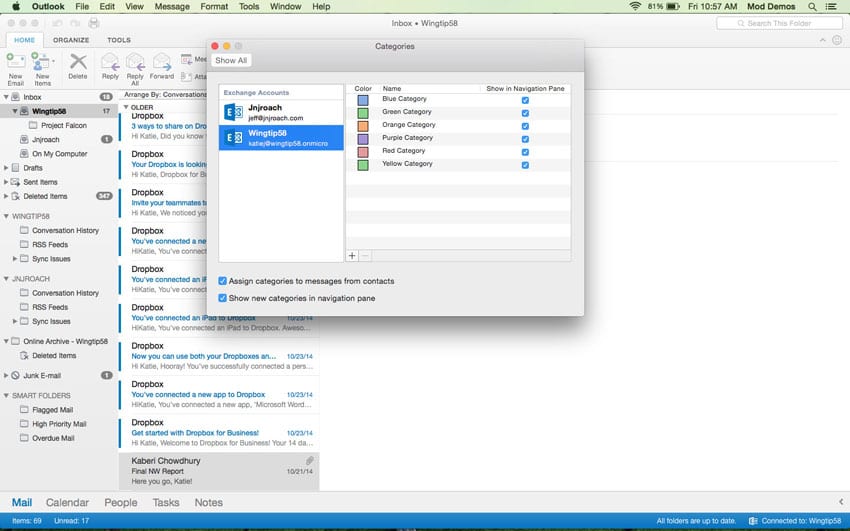Uncheck Assign categories to messages from contacts
Viewport: 850px width, 531px height.
point(223,281)
